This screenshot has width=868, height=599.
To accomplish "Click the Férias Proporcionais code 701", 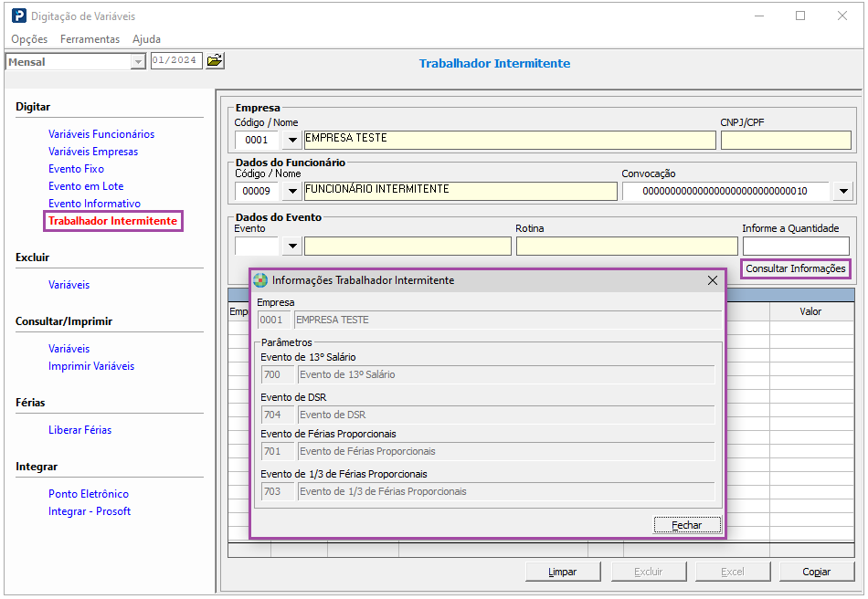I will coord(278,451).
